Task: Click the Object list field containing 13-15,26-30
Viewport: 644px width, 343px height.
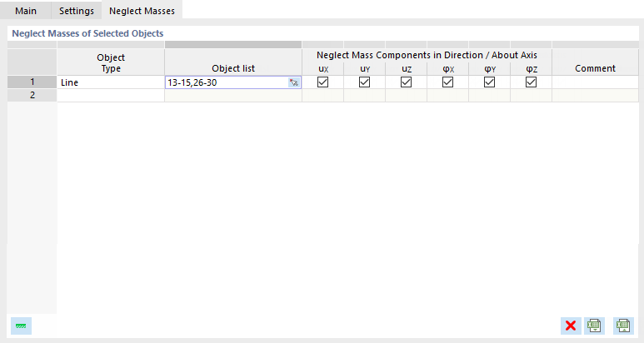Action: [225, 82]
